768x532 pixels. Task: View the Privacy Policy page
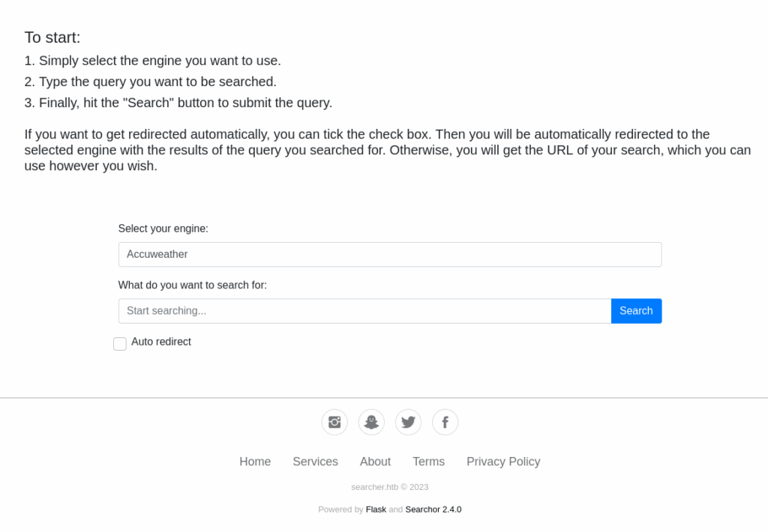tap(503, 462)
